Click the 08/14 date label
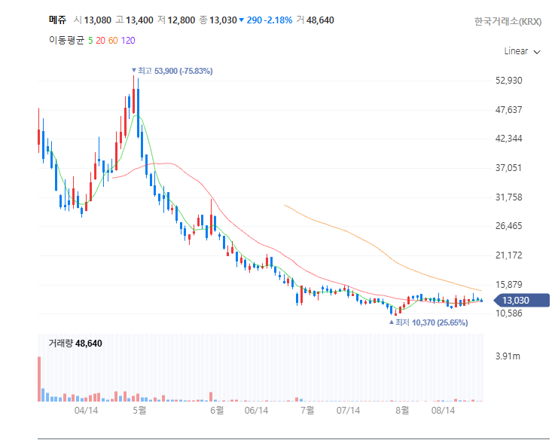This screenshot has width=555, height=440. click(443, 410)
